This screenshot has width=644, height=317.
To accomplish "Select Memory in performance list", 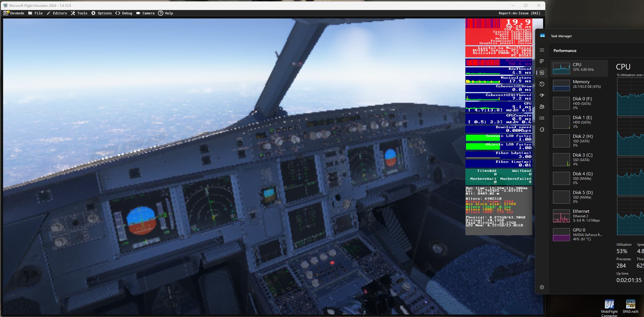I will (x=579, y=85).
